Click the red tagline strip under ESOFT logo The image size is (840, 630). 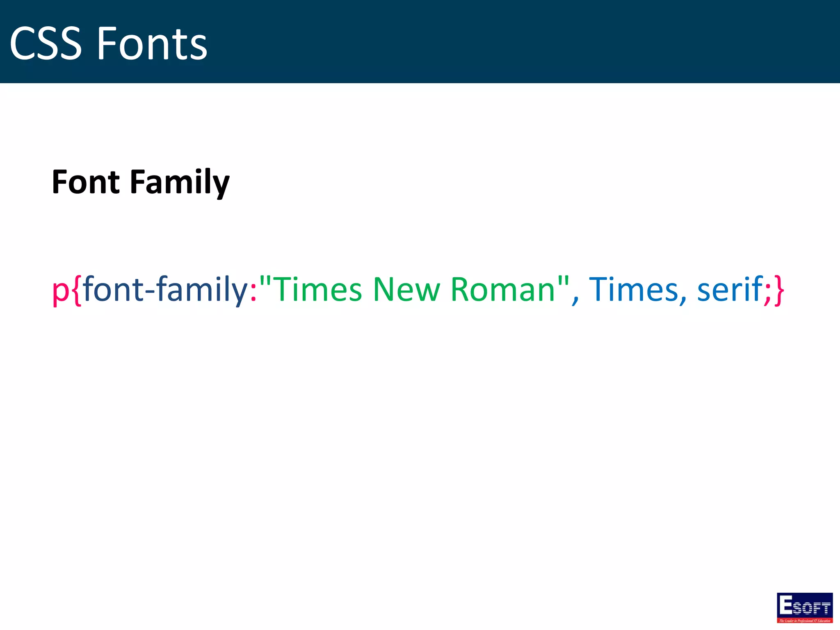pyautogui.click(x=804, y=621)
